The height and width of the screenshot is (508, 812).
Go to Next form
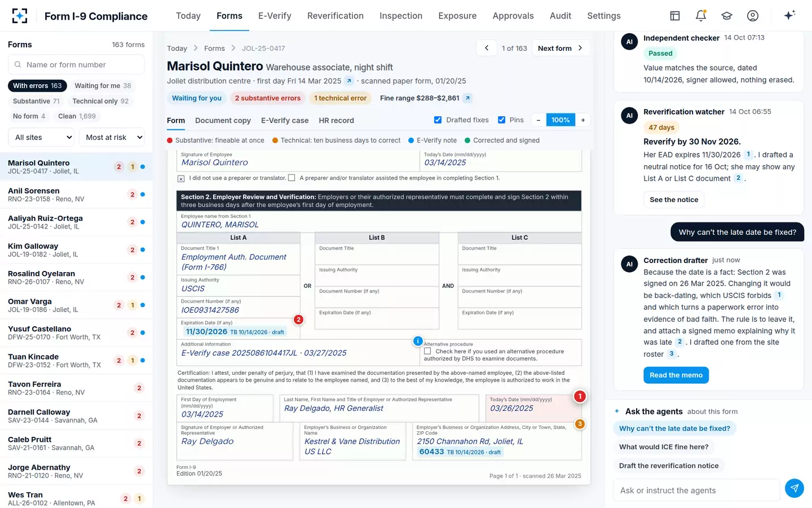point(561,48)
